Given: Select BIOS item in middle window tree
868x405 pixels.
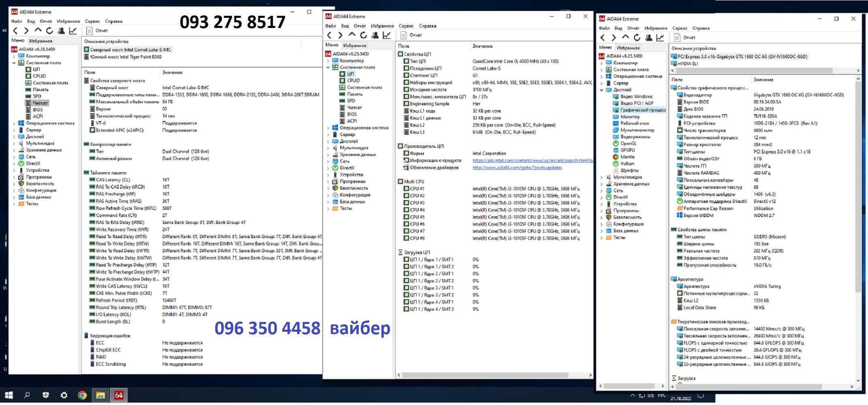Looking at the screenshot, I should point(352,114).
